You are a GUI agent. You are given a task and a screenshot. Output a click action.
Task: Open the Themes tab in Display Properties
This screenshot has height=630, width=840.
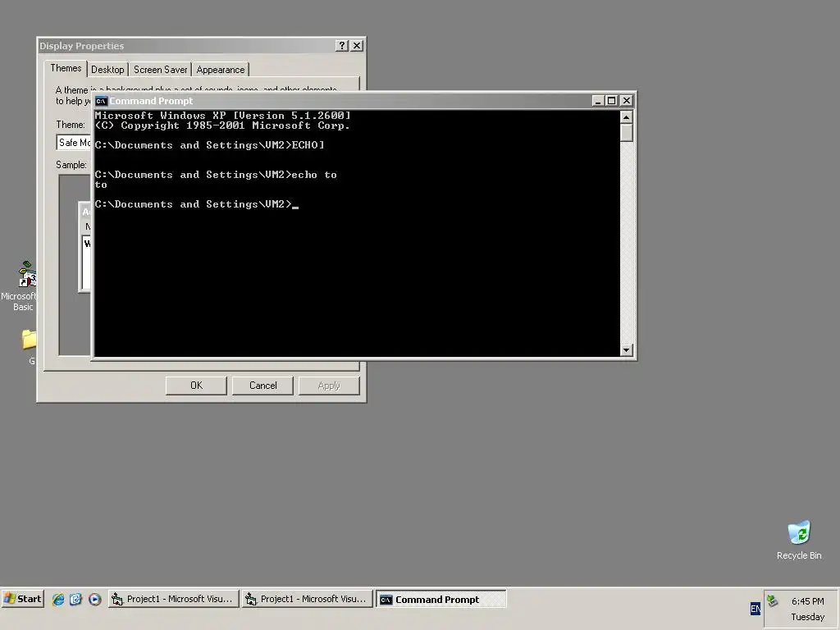click(66, 68)
